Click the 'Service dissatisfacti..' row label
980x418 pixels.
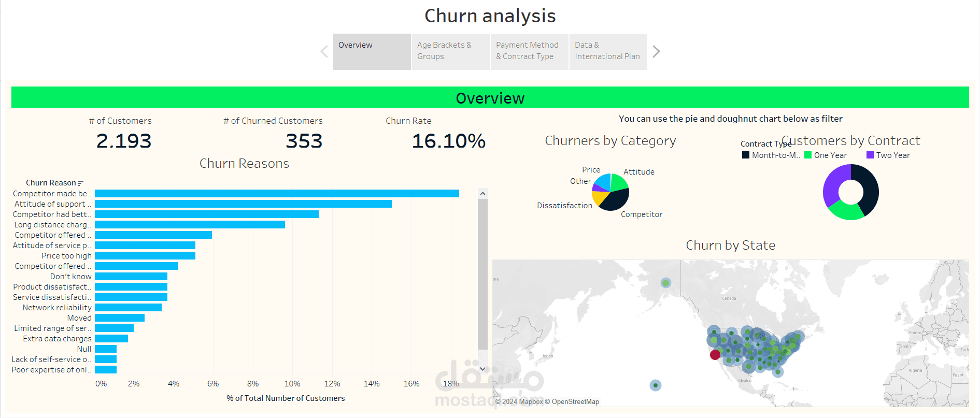tap(52, 297)
